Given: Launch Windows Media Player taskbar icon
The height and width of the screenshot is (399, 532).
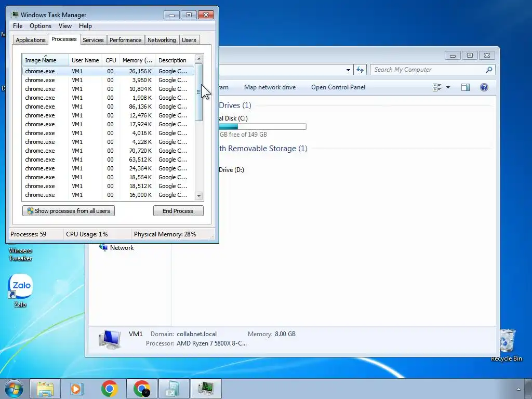Looking at the screenshot, I should 77,389.
